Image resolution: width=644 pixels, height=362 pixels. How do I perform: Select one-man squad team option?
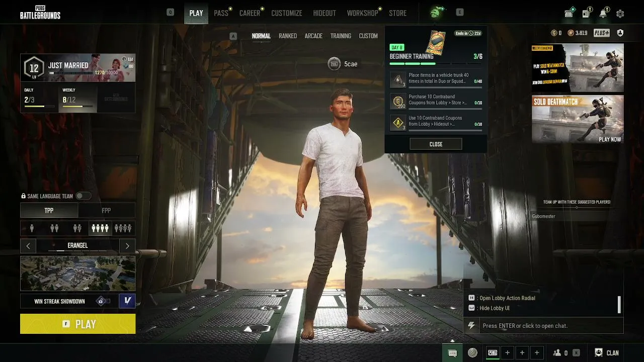pos(123,228)
